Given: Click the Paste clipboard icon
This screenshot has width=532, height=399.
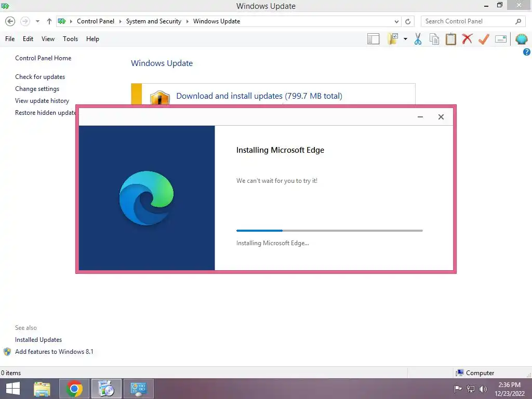Looking at the screenshot, I should pyautogui.click(x=450, y=39).
